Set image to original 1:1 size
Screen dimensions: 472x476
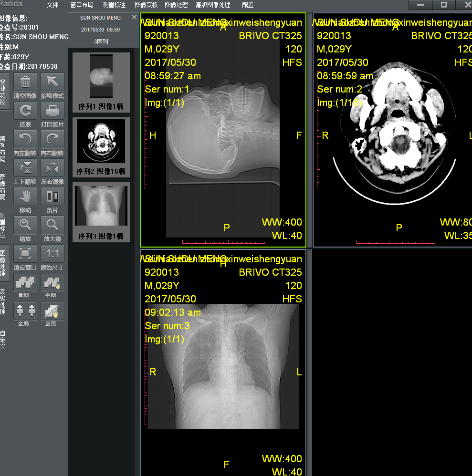(52, 253)
